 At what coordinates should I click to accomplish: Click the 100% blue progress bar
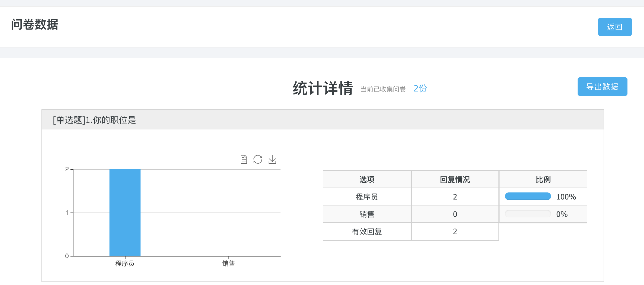pos(528,196)
